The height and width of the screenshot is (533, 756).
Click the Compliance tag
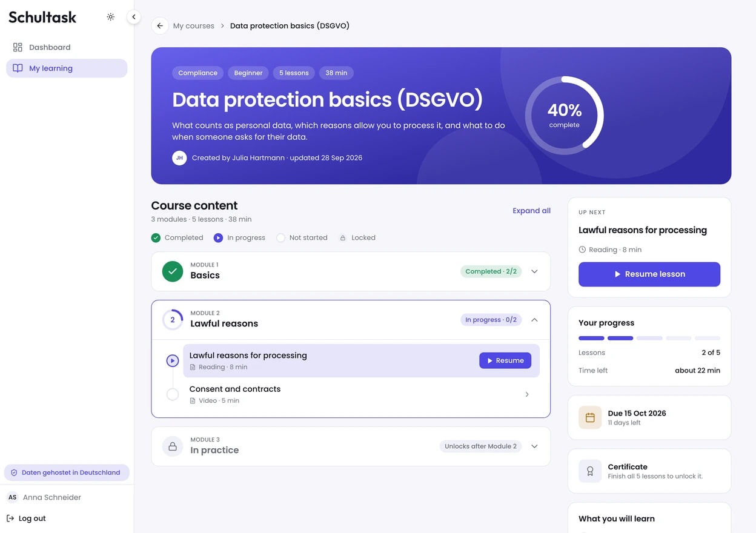[197, 73]
